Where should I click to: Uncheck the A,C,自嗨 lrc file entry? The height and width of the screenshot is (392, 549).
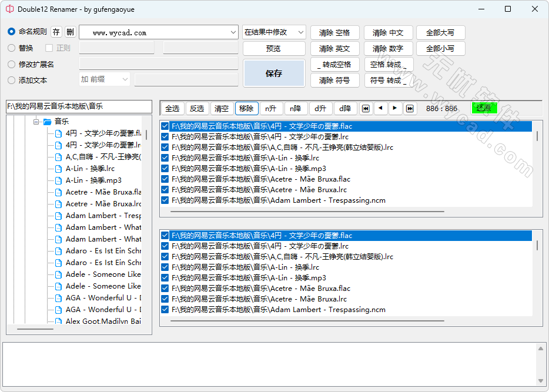(x=165, y=146)
